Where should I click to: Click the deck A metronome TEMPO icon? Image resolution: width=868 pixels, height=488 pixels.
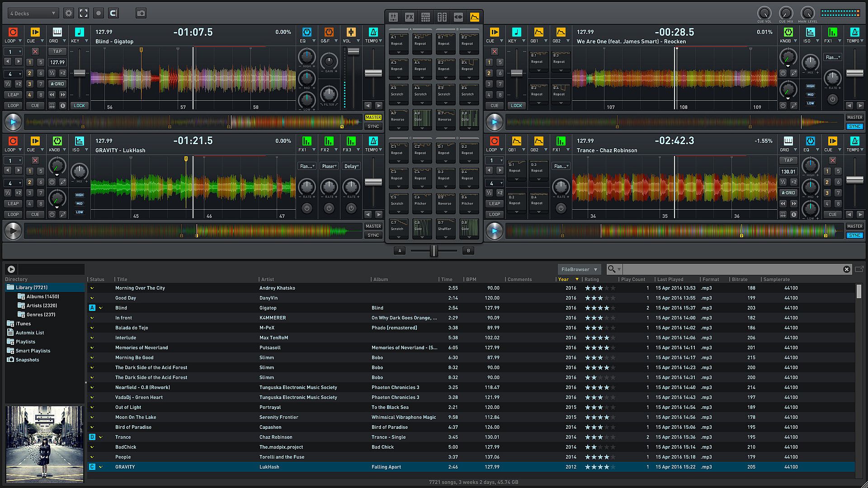(x=373, y=32)
